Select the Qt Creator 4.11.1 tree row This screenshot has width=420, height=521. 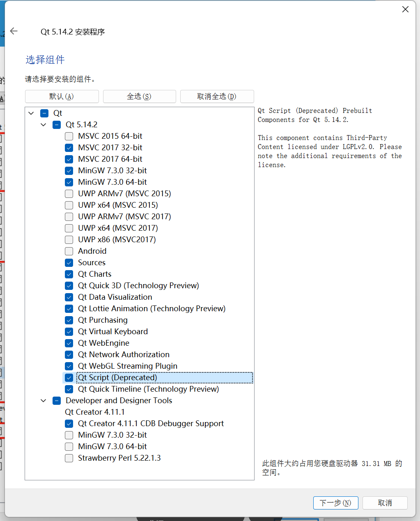point(95,412)
